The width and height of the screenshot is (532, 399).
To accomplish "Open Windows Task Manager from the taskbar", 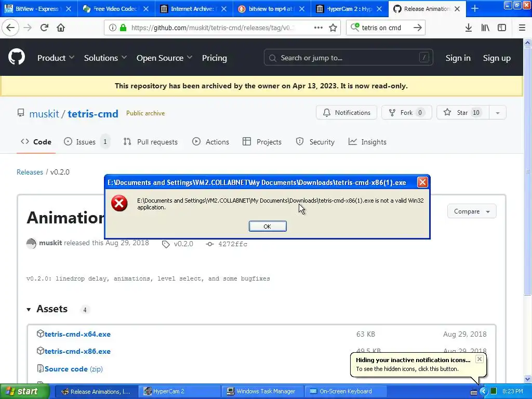I will click(262, 391).
